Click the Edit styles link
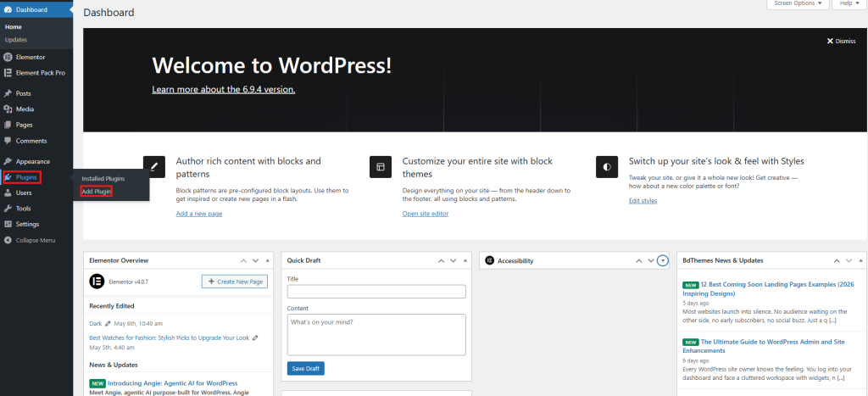Screen dimensions: 868x396 (x=643, y=200)
